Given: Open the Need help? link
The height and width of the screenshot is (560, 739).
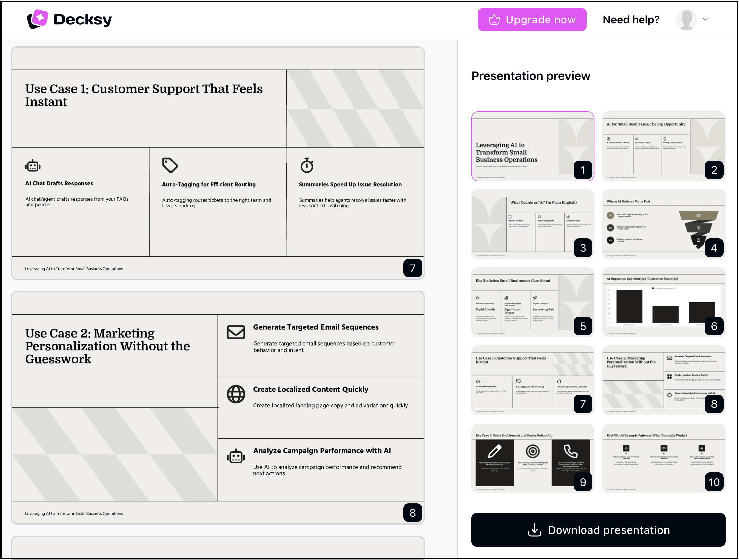Looking at the screenshot, I should (631, 20).
